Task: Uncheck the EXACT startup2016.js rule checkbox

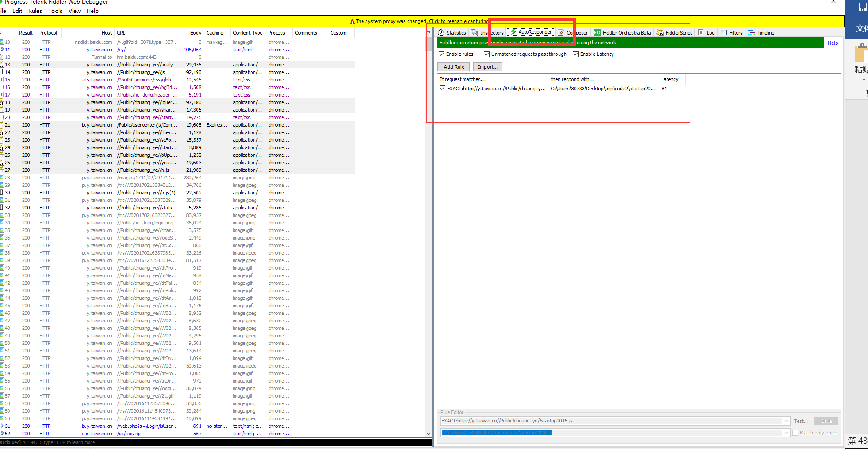Action: [x=443, y=89]
